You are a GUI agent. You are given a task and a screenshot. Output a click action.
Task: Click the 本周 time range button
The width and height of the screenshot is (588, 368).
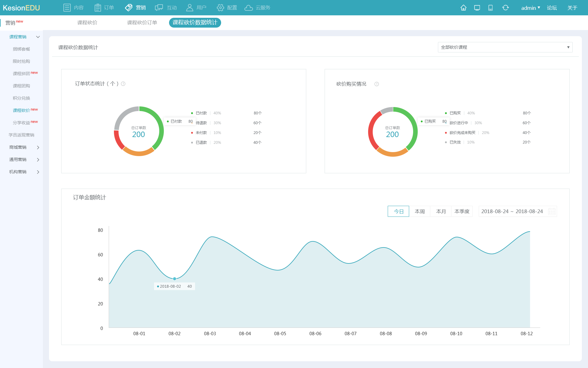pyautogui.click(x=420, y=211)
